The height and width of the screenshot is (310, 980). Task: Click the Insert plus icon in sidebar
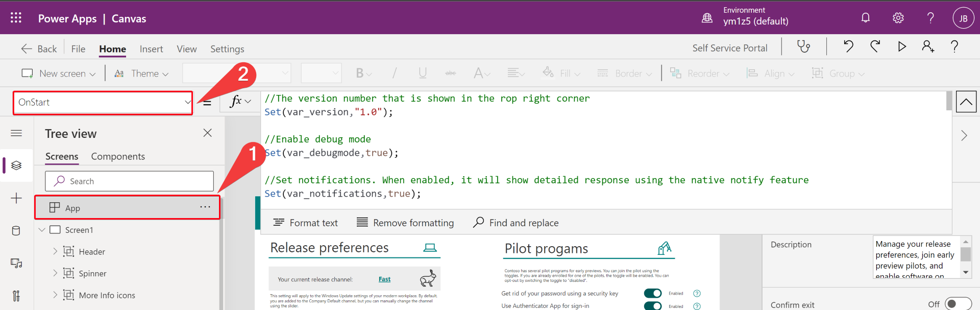pyautogui.click(x=16, y=198)
